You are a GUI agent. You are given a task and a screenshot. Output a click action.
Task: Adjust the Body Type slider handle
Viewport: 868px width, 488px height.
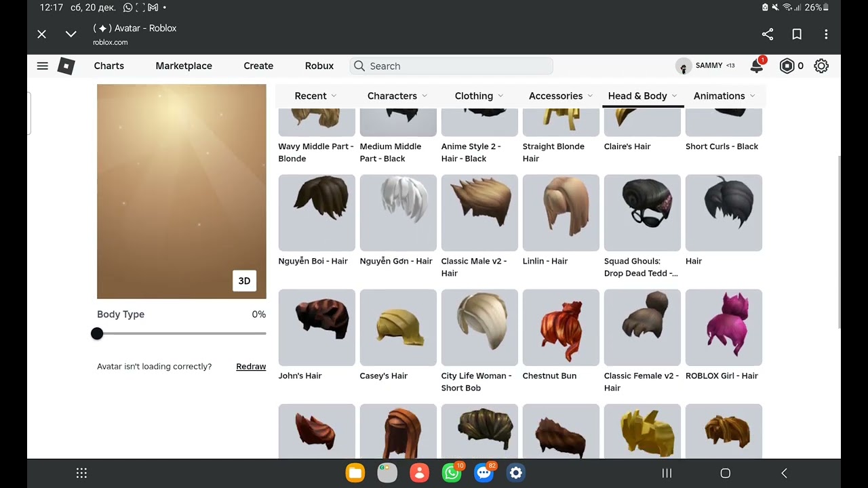coord(97,333)
